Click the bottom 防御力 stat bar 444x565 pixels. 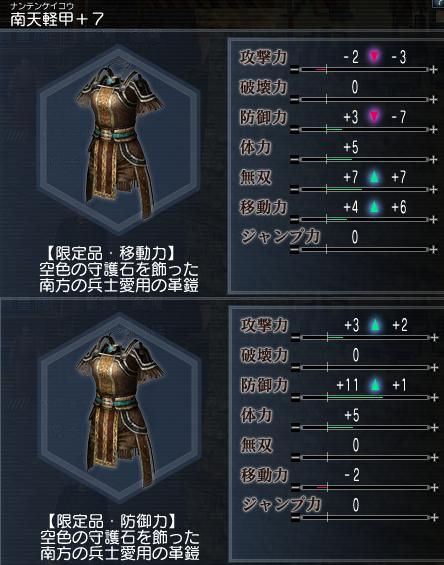coord(365,397)
